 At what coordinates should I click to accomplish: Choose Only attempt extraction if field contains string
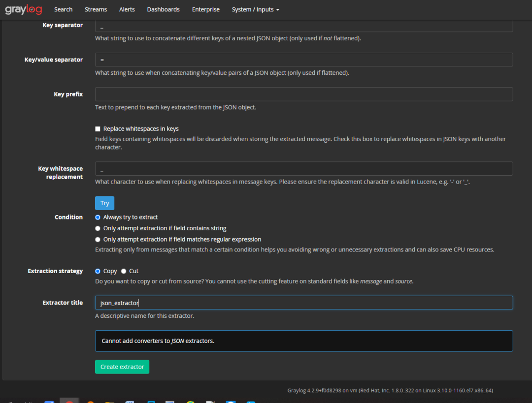(98, 228)
